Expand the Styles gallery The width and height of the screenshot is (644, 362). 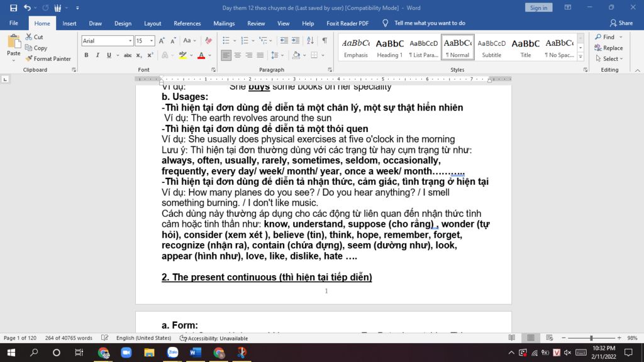[x=580, y=57]
